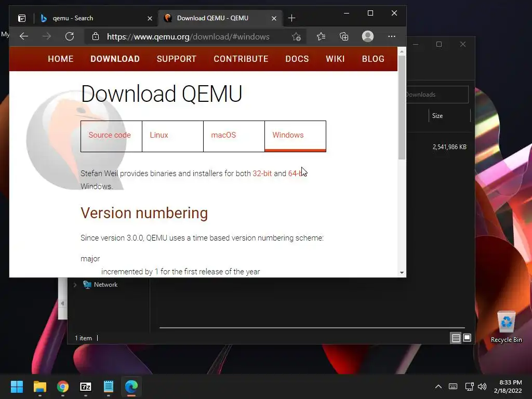Open Edge settings and more menu
This screenshot has width=532, height=399.
392,36
